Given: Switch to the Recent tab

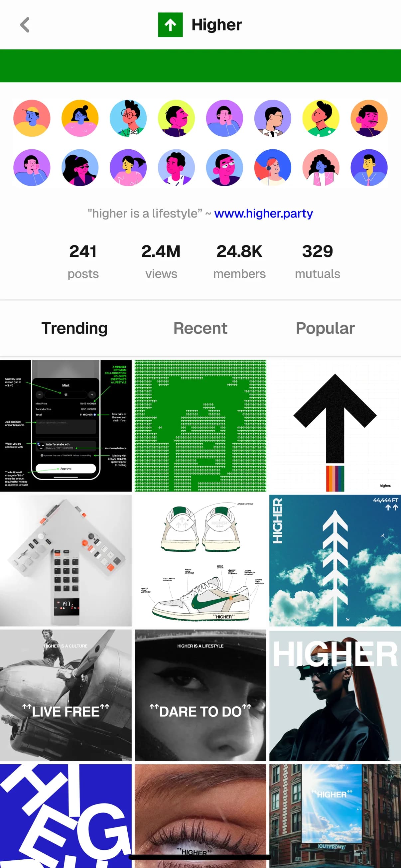Looking at the screenshot, I should coord(200,328).
